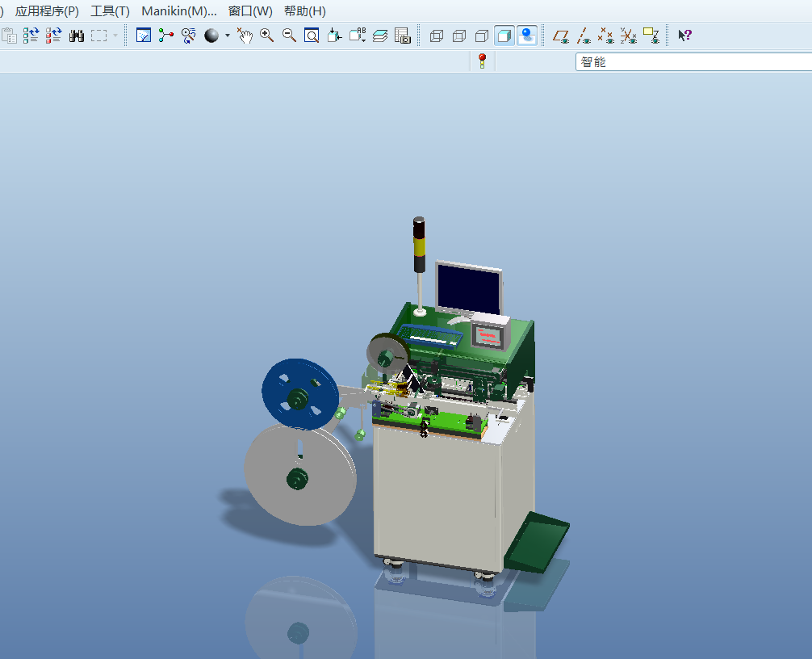812x659 pixels.
Task: Open the 窗口(W) menu
Action: click(x=250, y=11)
